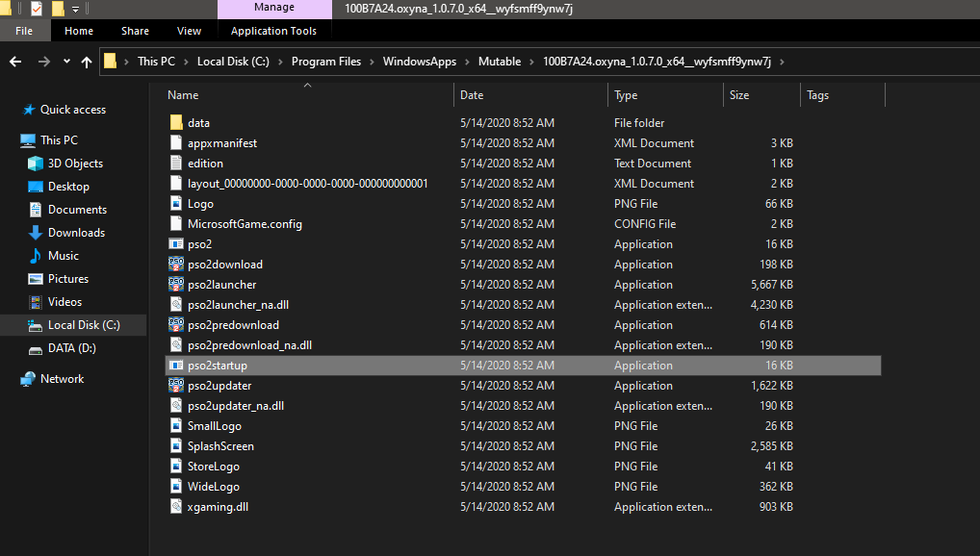This screenshot has height=556, width=980.
Task: Go up one folder level
Action: (x=87, y=62)
